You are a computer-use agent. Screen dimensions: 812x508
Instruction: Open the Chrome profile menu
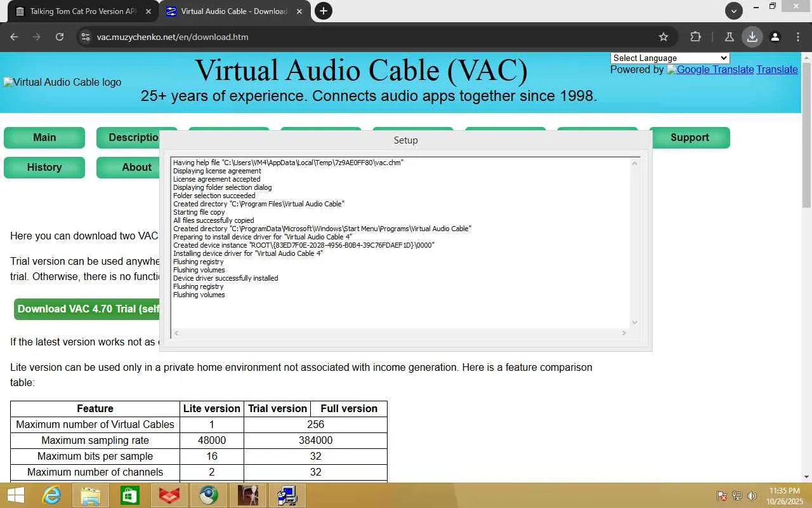(775, 37)
